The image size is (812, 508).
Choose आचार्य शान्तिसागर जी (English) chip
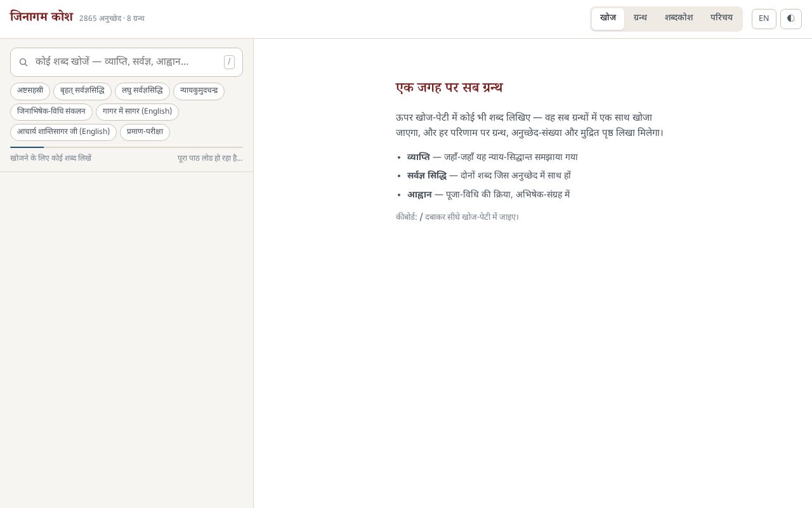[x=63, y=132]
